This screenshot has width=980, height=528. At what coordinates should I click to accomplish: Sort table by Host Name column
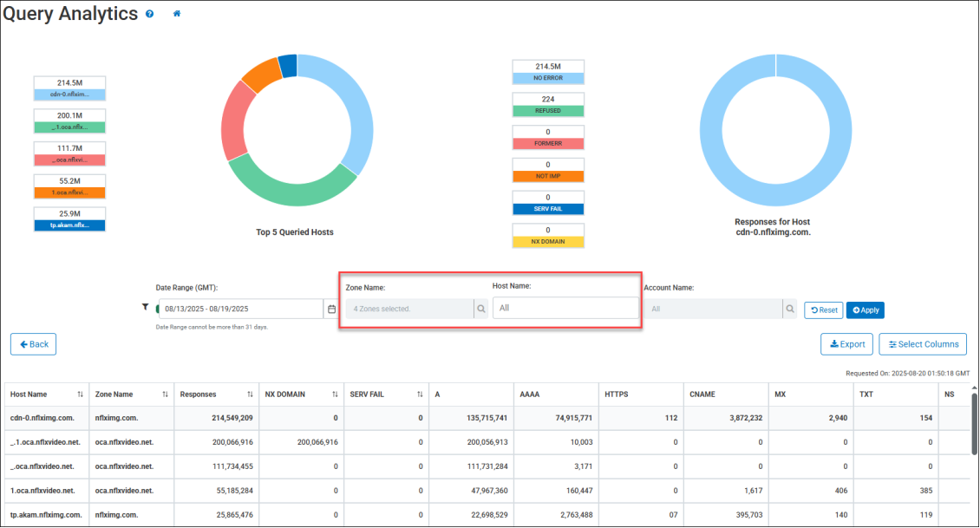[80, 394]
